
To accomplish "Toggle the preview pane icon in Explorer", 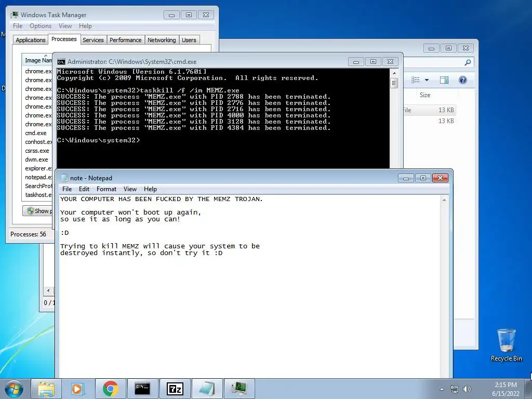I will (444, 79).
